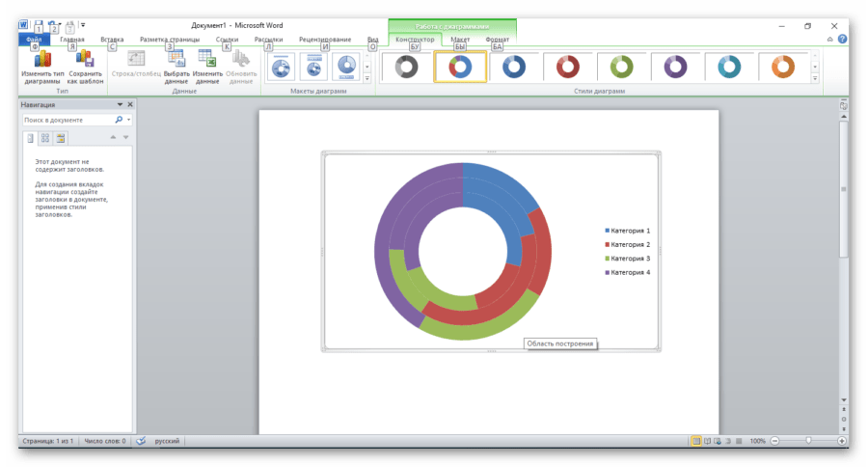Switch to headings browse view in Navigation
The height and width of the screenshot is (467, 868).
click(x=30, y=138)
